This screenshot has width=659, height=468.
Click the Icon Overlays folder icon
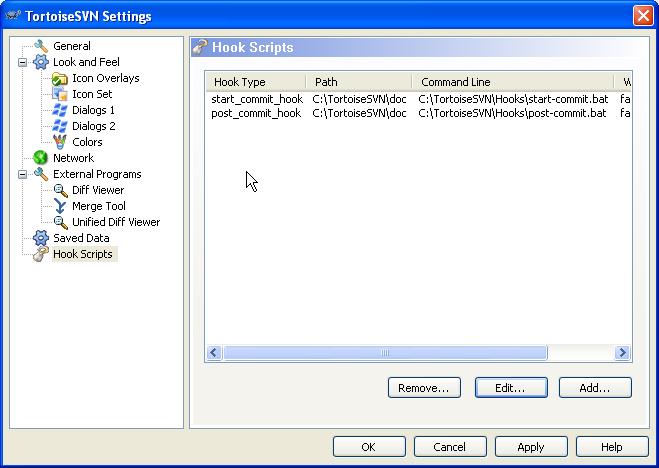60,78
